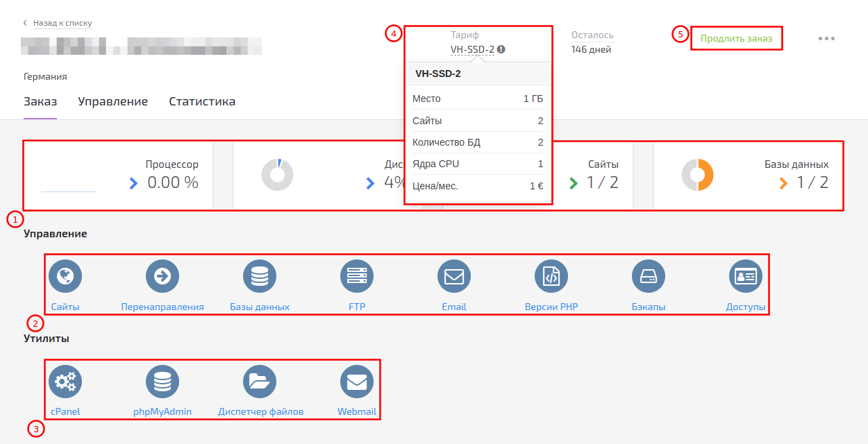Open the Сайты globe icon
Screen dimensions: 868x444
[65, 277]
